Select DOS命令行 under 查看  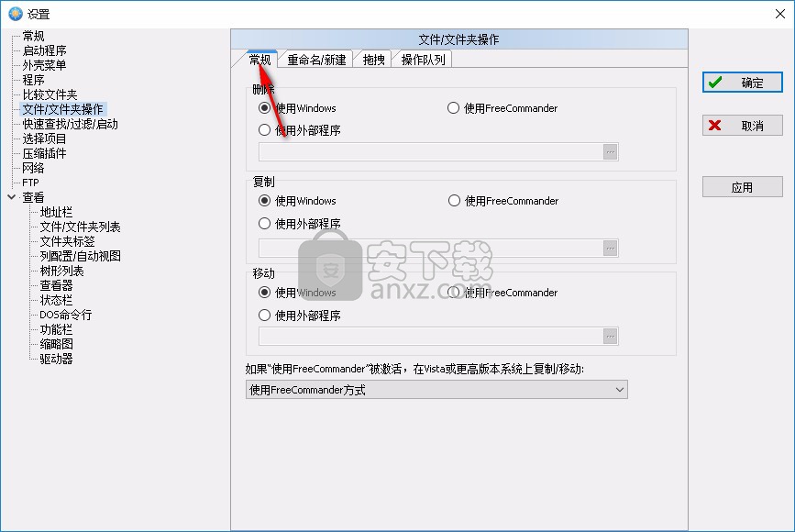[66, 315]
